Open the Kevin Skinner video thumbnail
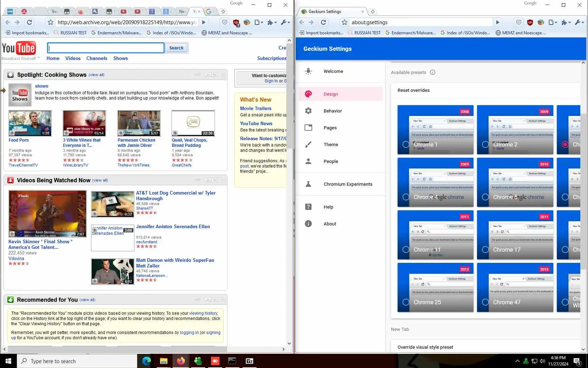Viewport: 588px width, 368px height. point(47,213)
